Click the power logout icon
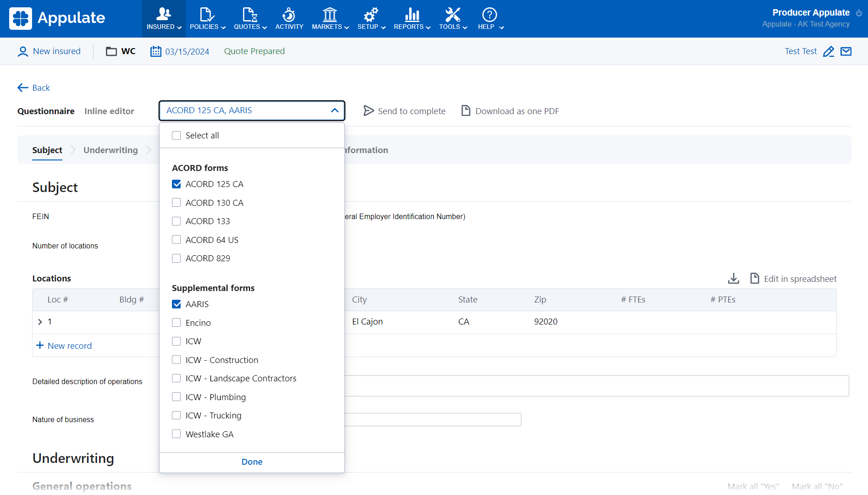The height and width of the screenshot is (495, 868). (x=859, y=13)
